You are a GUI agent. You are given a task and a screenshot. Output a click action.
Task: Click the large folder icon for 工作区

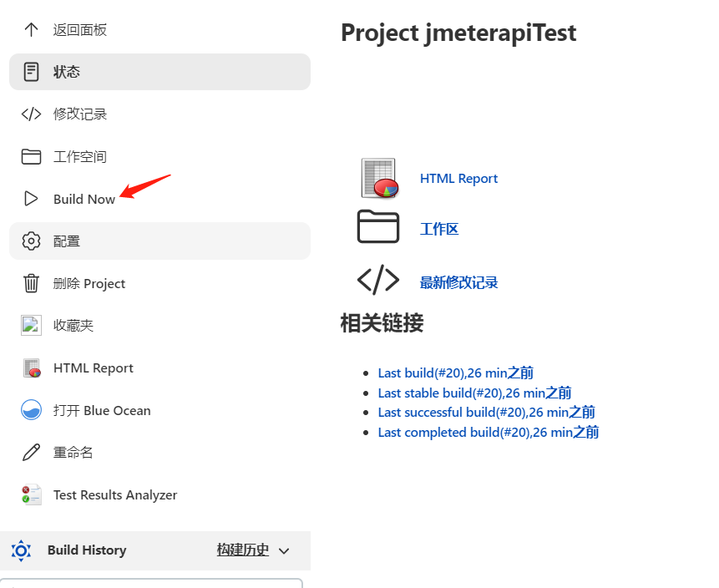click(378, 226)
